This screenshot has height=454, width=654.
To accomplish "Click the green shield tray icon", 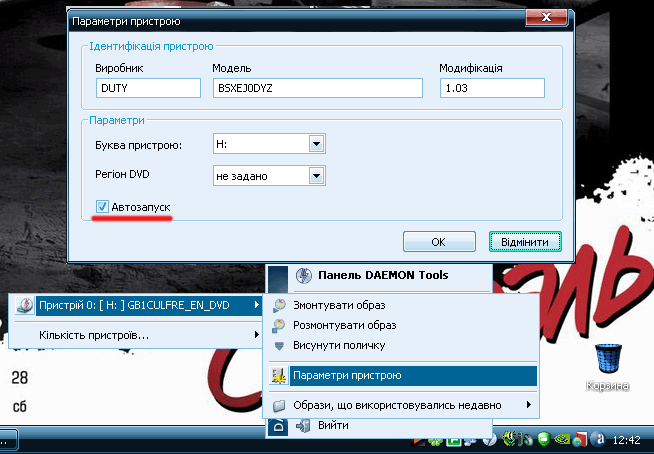I will click(544, 439).
